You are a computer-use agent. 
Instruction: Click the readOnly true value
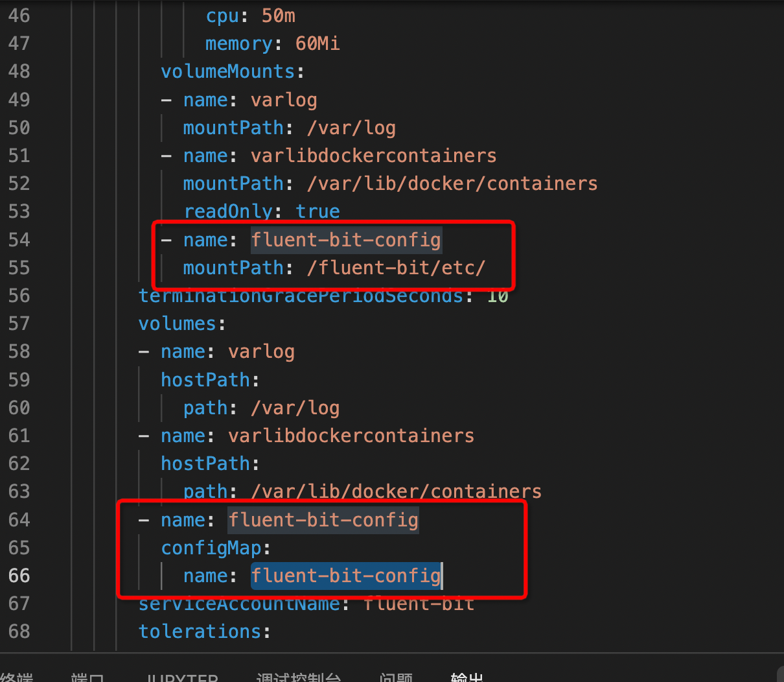(x=317, y=211)
